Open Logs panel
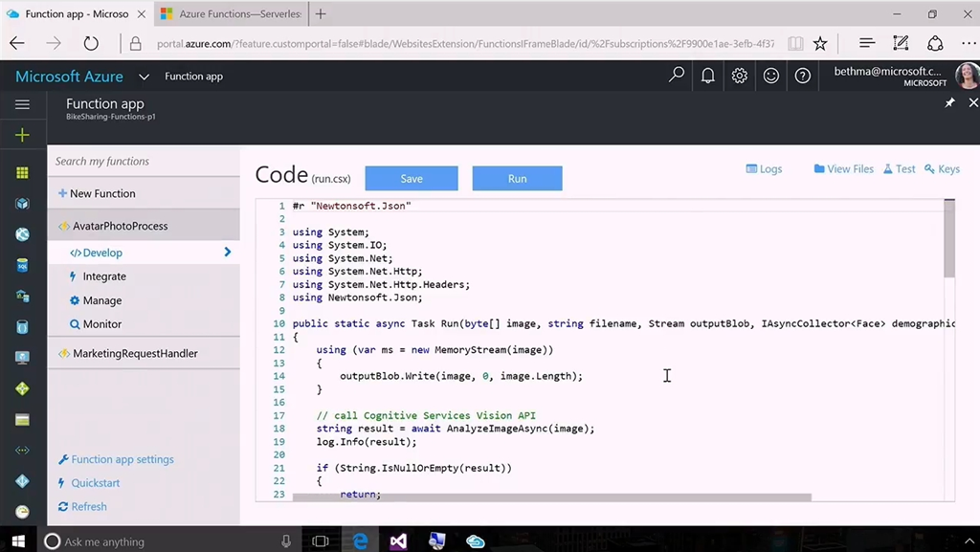 pos(764,169)
